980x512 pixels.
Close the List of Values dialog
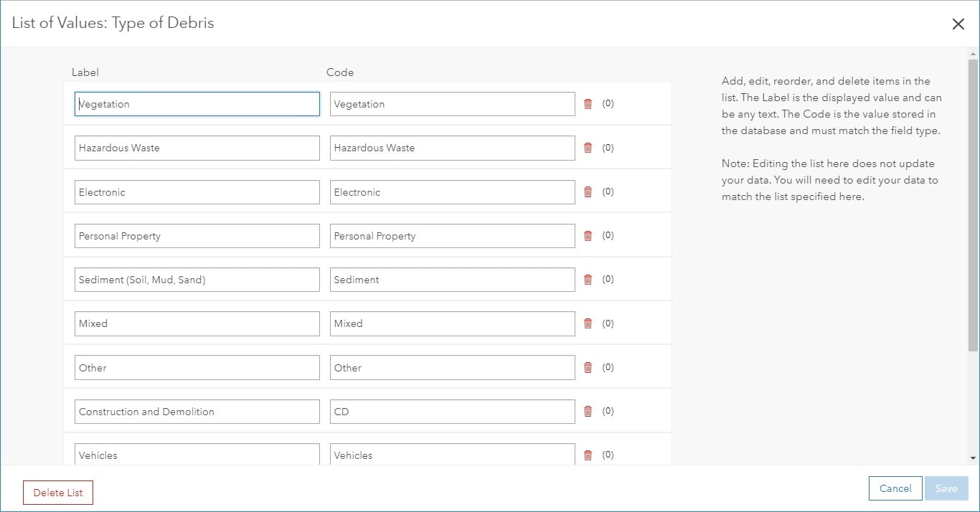(958, 24)
